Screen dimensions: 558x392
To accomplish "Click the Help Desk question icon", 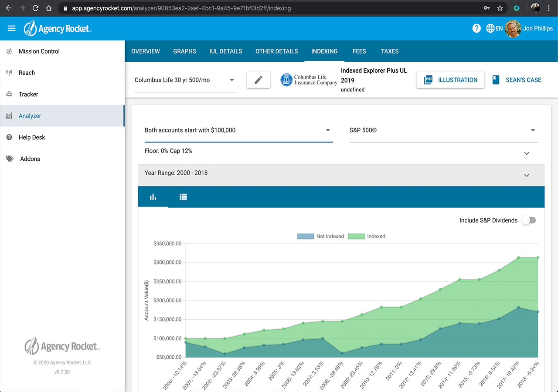I will tap(9, 137).
